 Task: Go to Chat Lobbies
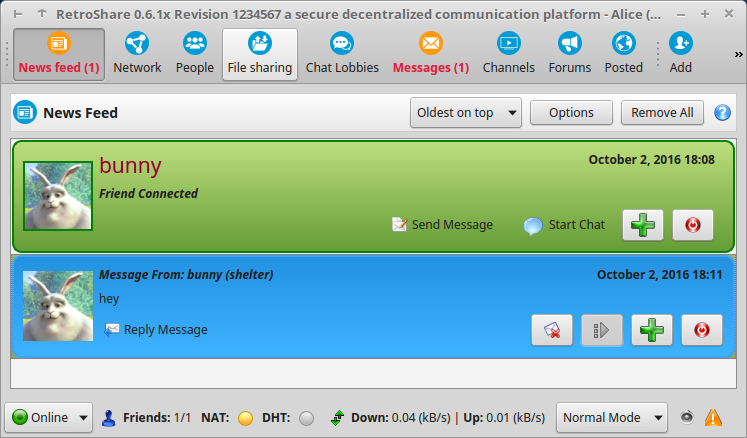coord(342,54)
